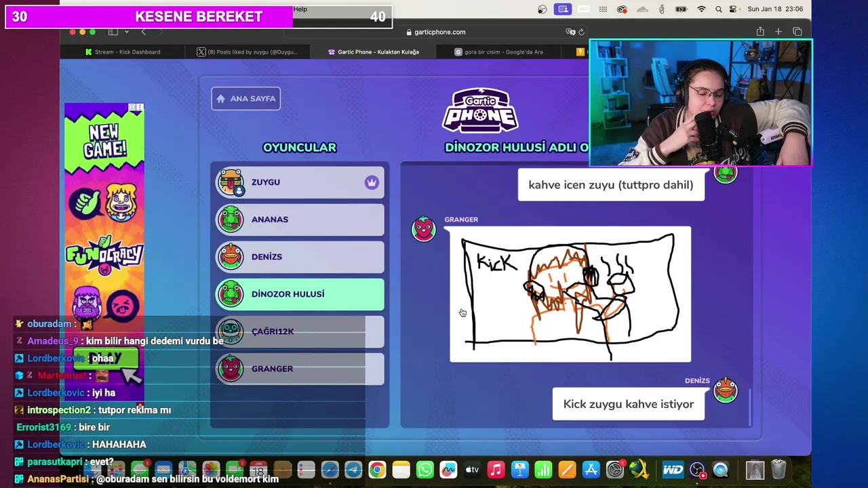
Task: Open Spotlight search in the menu bar
Action: point(718,9)
